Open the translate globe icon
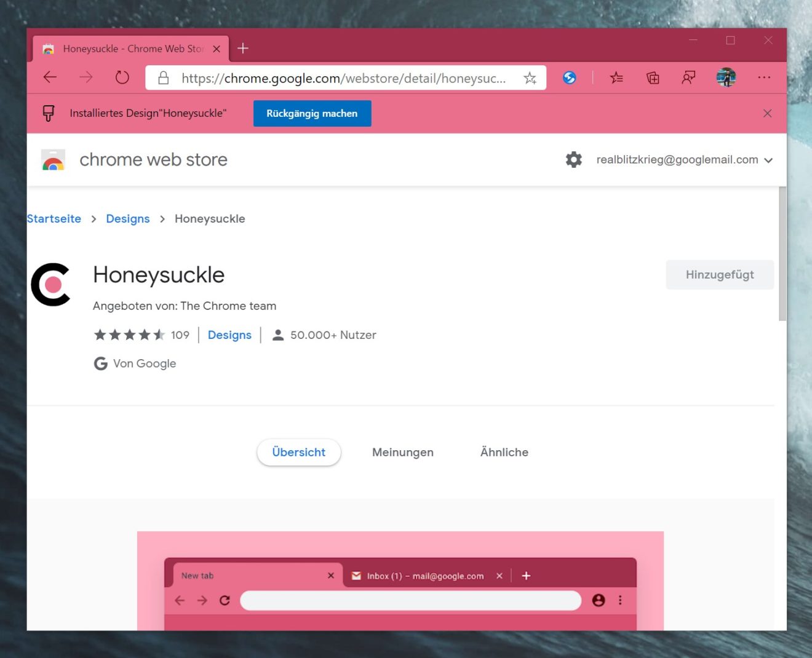 (569, 77)
